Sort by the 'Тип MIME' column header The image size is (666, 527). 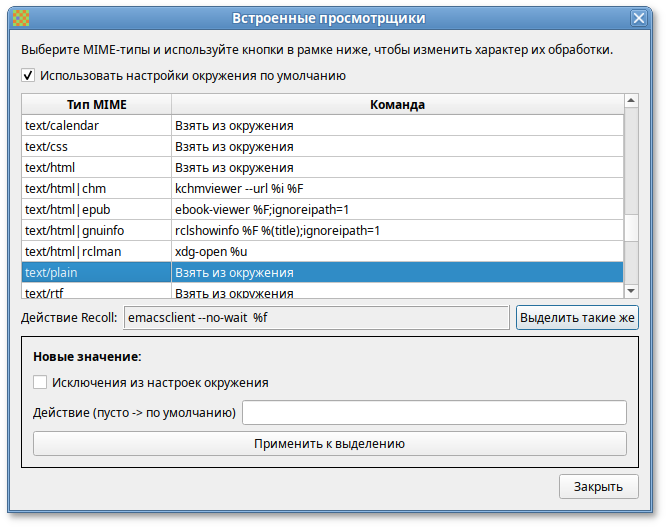97,104
